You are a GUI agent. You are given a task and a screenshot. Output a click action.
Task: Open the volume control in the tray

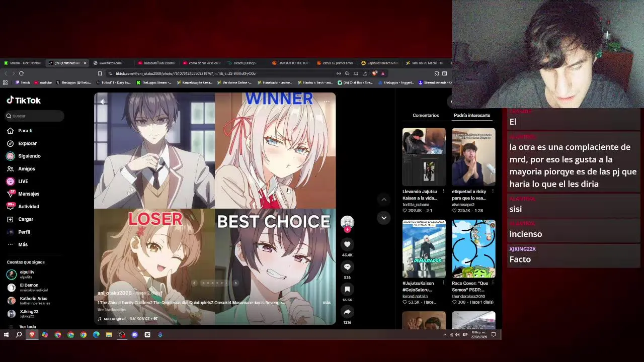coord(457,335)
